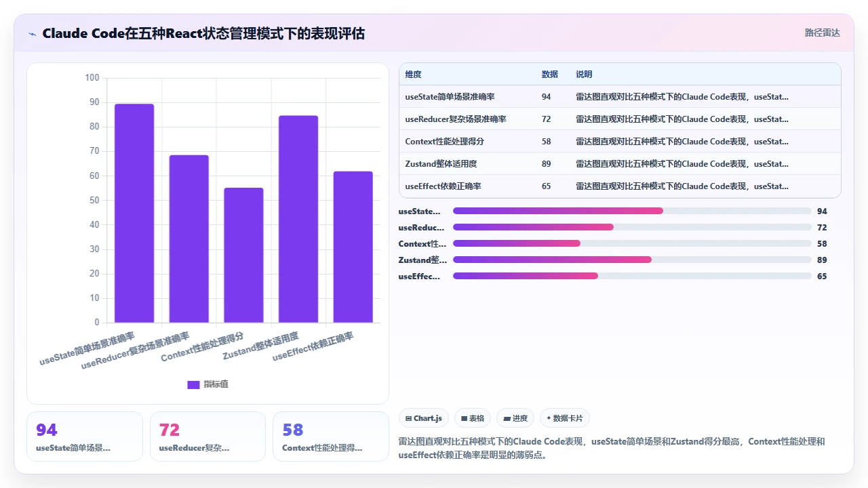Click table value 94 in useState row
Viewport: 868px width, 488px height.
tap(547, 97)
